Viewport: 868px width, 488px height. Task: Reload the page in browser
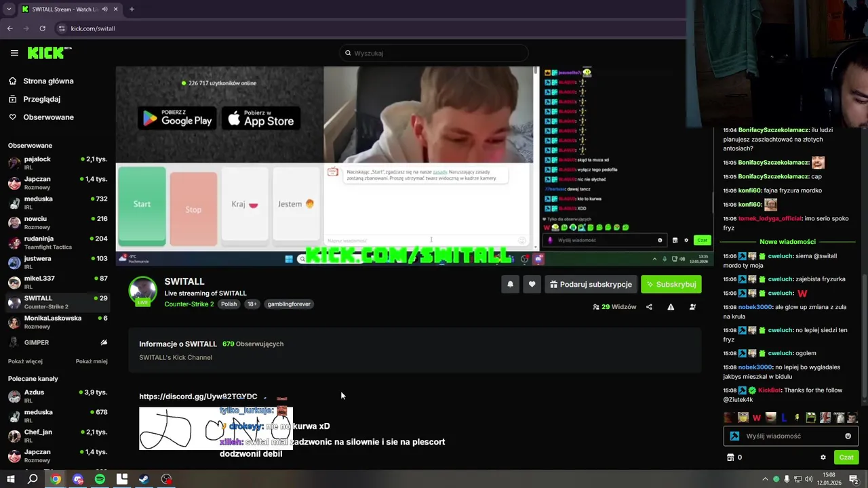pyautogui.click(x=42, y=28)
